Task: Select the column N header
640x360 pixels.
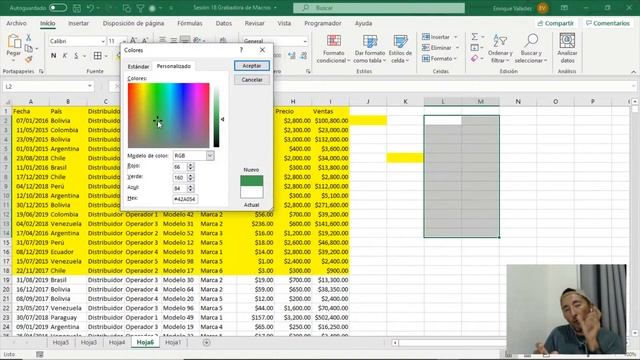Action: [518, 101]
